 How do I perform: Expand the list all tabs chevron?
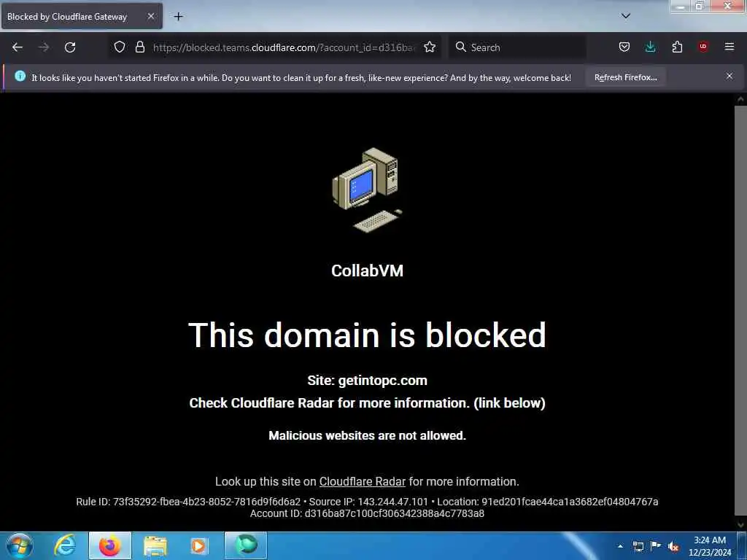[626, 16]
